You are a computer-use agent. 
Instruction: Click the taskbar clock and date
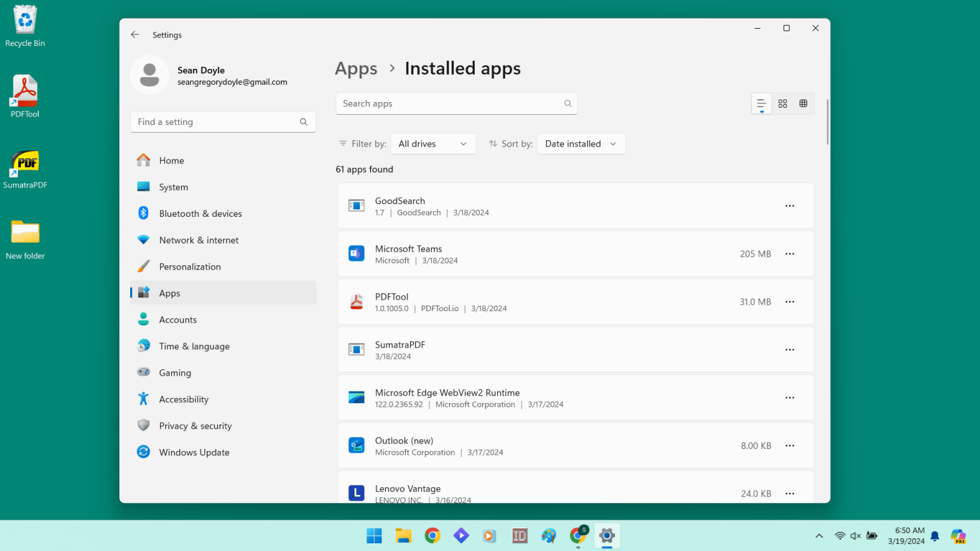click(x=906, y=536)
